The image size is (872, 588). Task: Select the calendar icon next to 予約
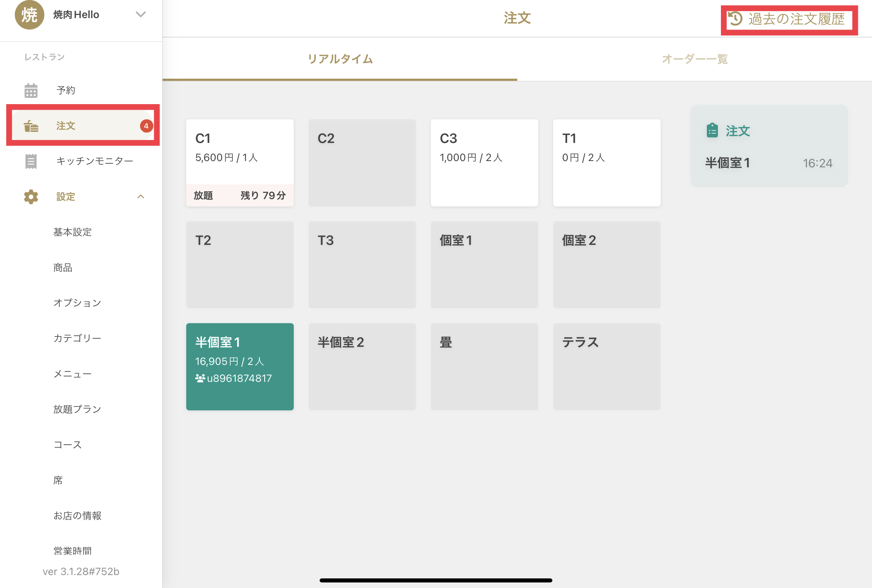(31, 90)
